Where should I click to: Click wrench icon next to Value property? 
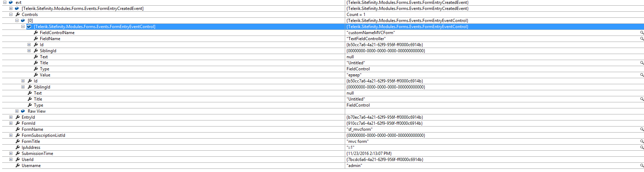pyautogui.click(x=36, y=75)
